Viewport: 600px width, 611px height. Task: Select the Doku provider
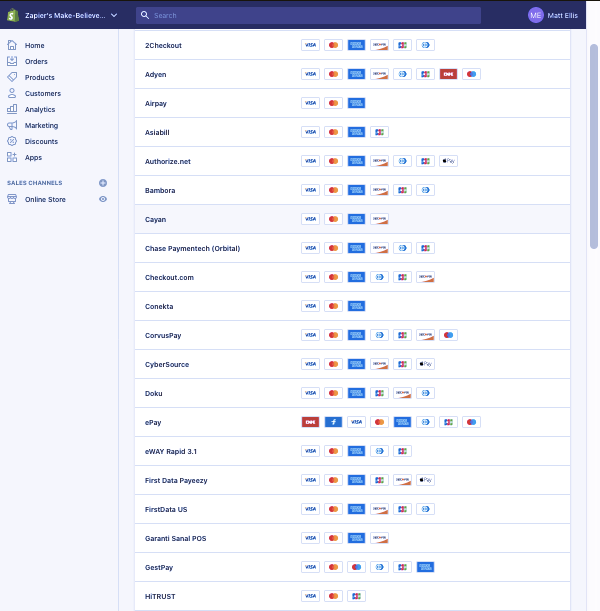point(352,393)
